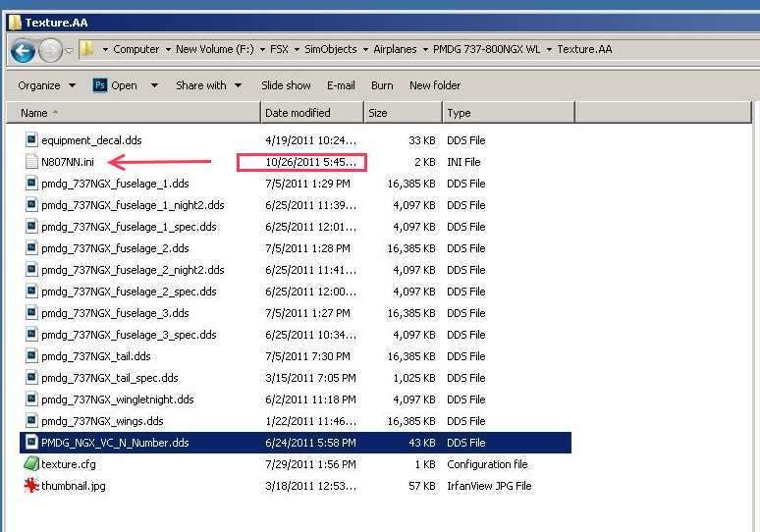Select file name pmdg_737NGX_tail.dds

tap(96, 356)
